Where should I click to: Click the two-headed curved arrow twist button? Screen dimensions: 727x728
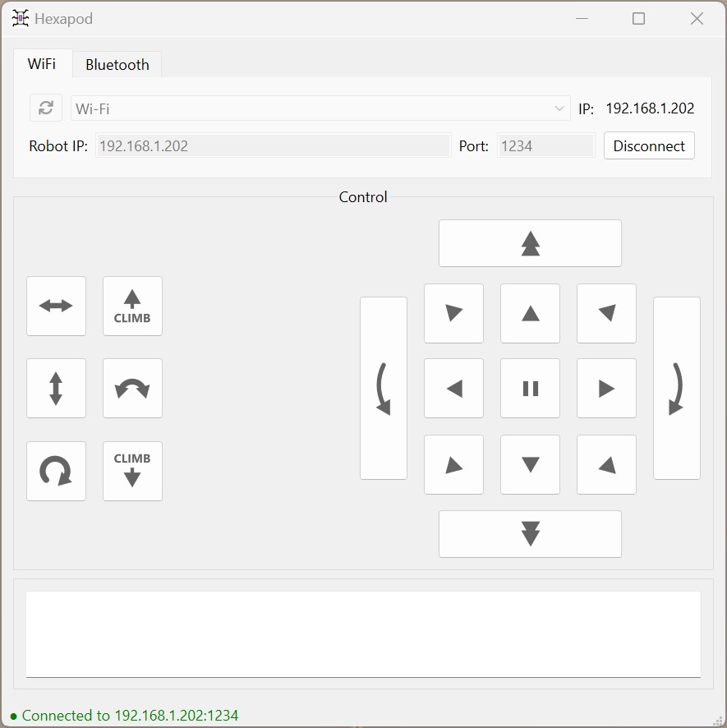pos(132,389)
